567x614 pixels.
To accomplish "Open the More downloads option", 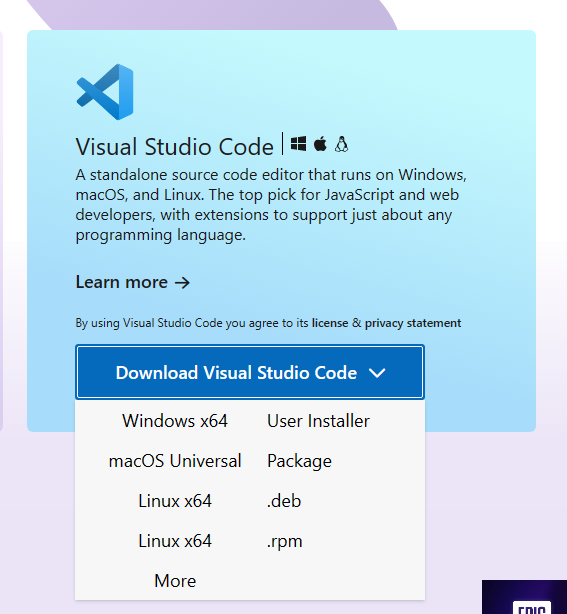I will 175,581.
